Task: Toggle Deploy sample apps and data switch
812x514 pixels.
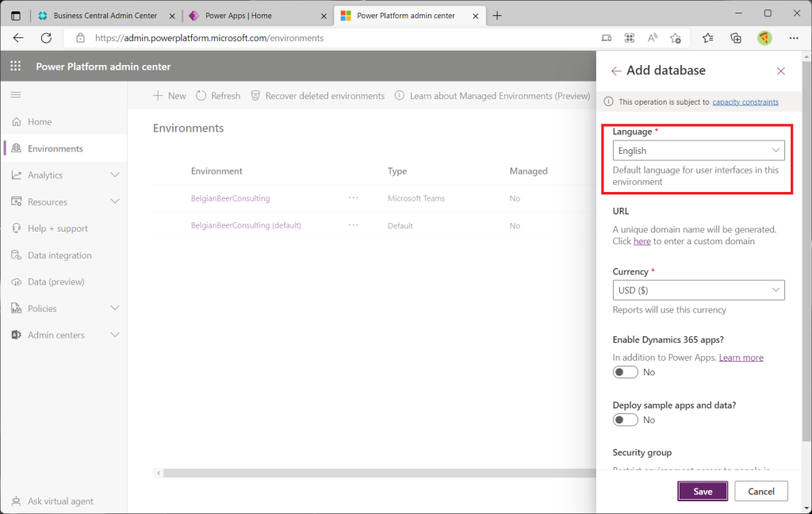Action: click(x=625, y=420)
